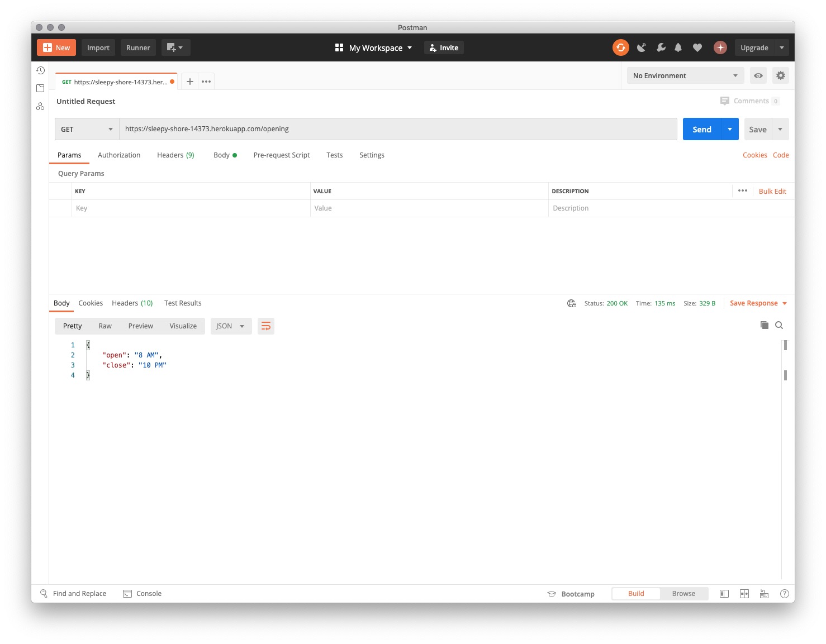Image resolution: width=826 pixels, height=644 pixels.
Task: Open response Cookies tab
Action: click(x=91, y=303)
